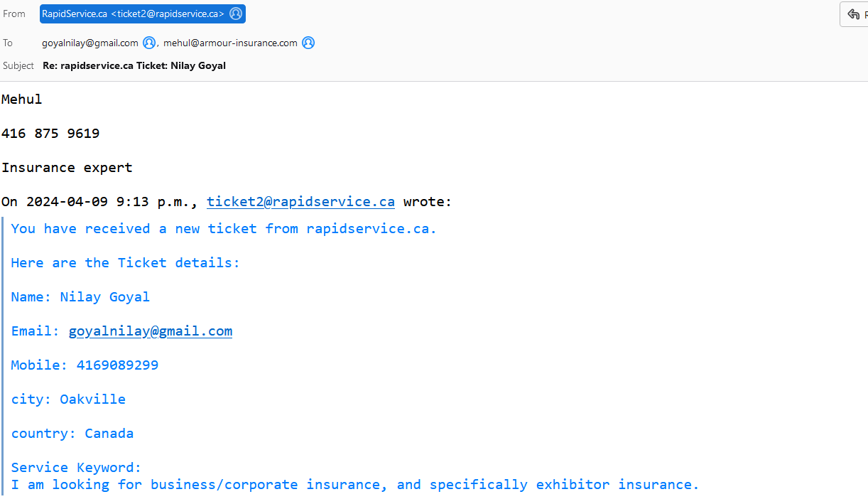
Task: Click the contact icon beside RapidService.ca sender
Action: tap(236, 14)
